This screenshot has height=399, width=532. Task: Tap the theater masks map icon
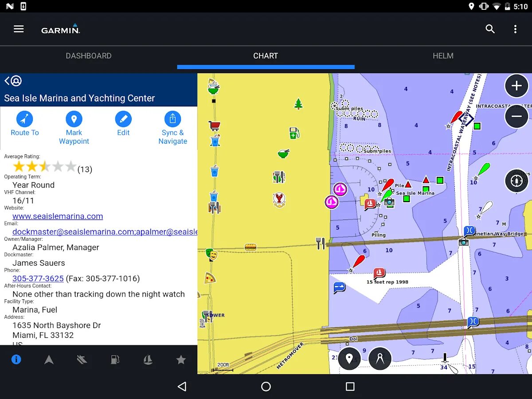click(211, 254)
